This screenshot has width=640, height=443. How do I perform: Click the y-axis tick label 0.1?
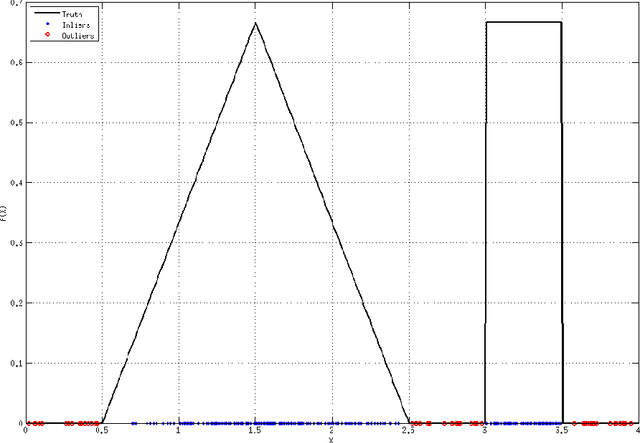pos(13,362)
